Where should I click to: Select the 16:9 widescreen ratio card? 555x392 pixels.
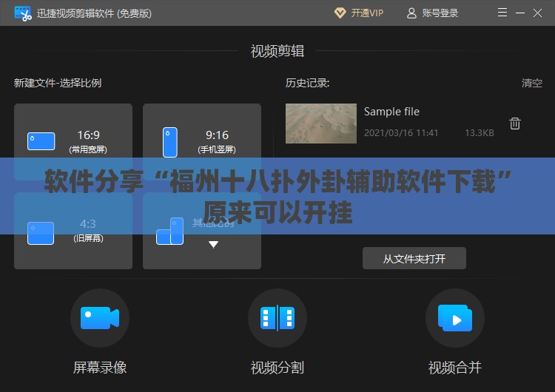click(73, 141)
